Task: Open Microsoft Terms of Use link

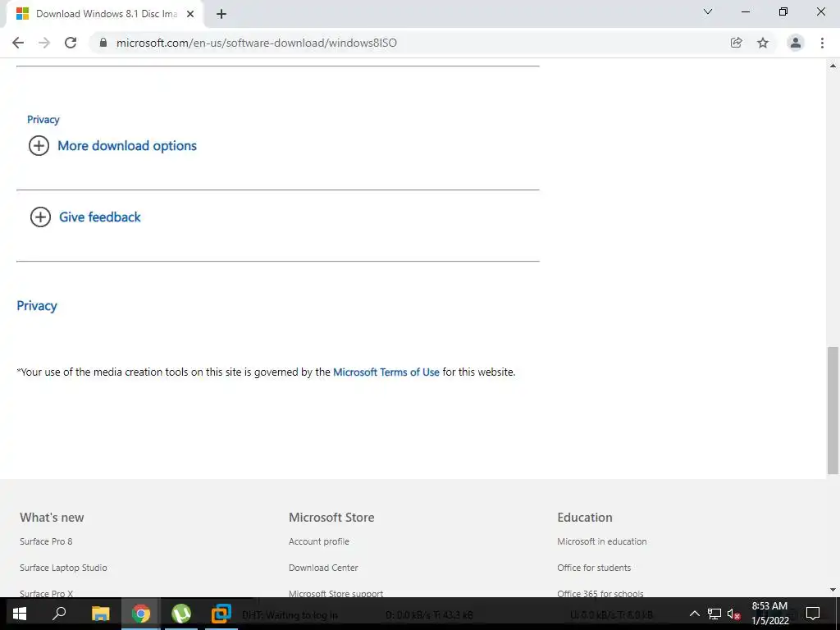Action: click(x=386, y=372)
